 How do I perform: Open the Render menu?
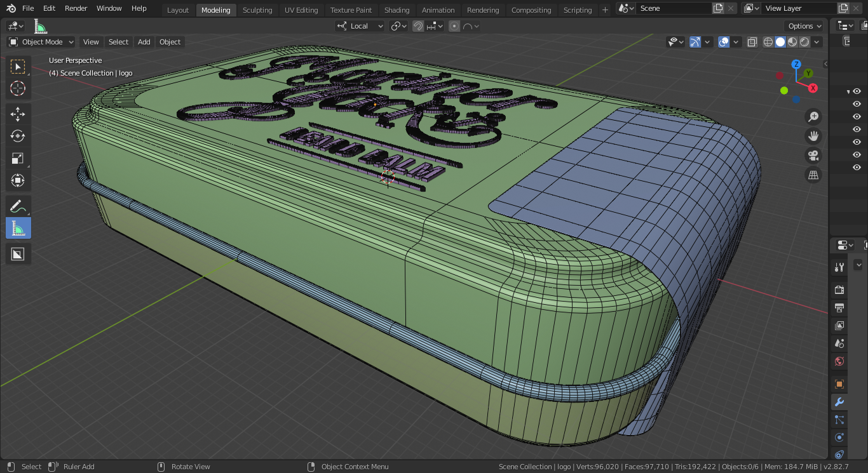pos(76,8)
